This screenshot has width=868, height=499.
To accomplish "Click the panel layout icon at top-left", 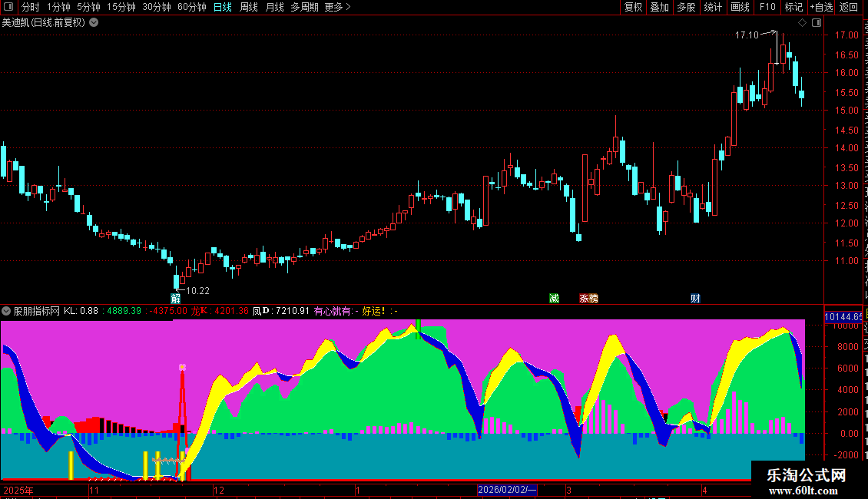I will pos(8,7).
